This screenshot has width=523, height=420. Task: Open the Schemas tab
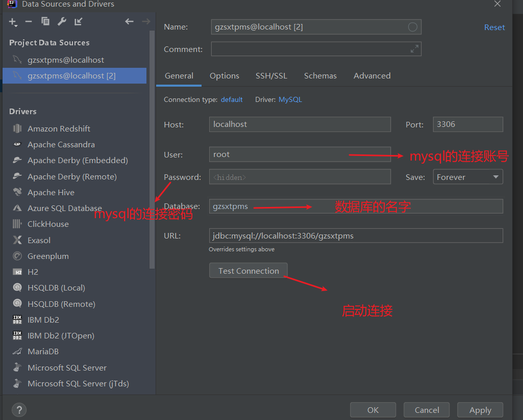tap(320, 76)
